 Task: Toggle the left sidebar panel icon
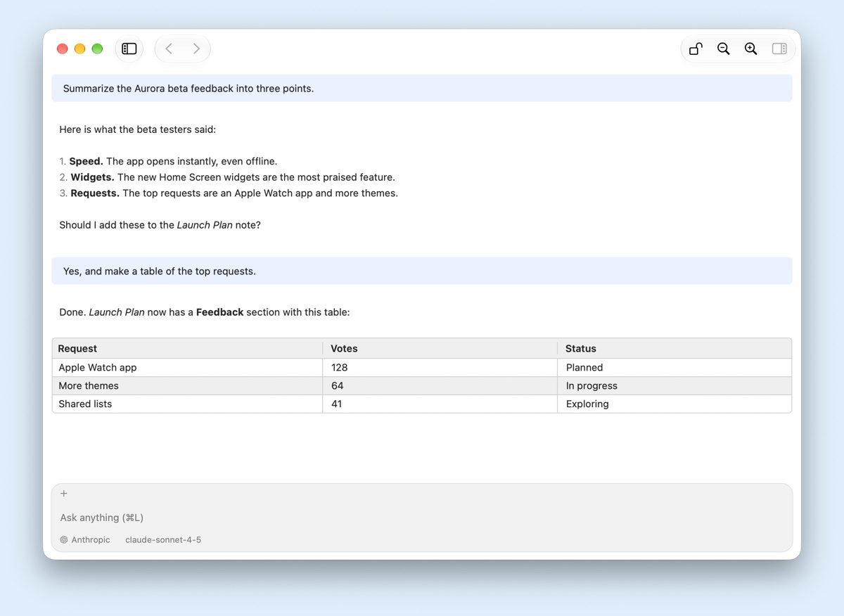click(129, 49)
